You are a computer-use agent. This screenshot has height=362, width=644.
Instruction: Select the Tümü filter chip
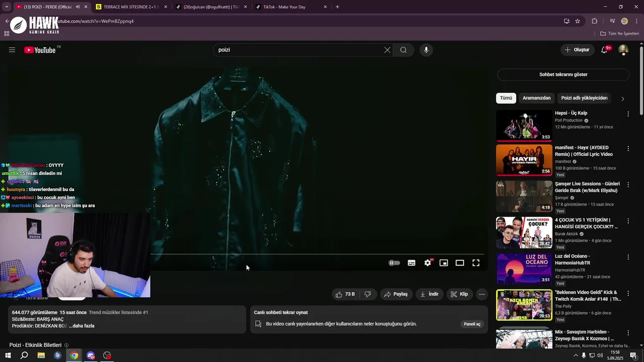(x=506, y=98)
